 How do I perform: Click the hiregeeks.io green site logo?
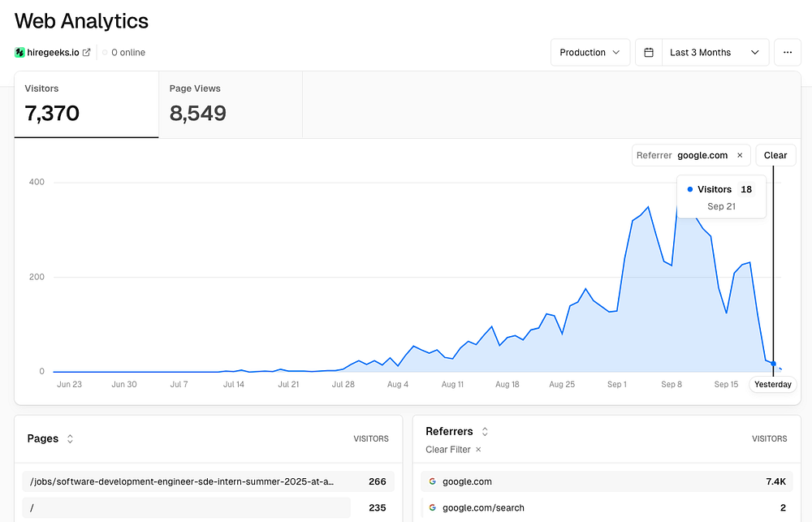point(19,52)
